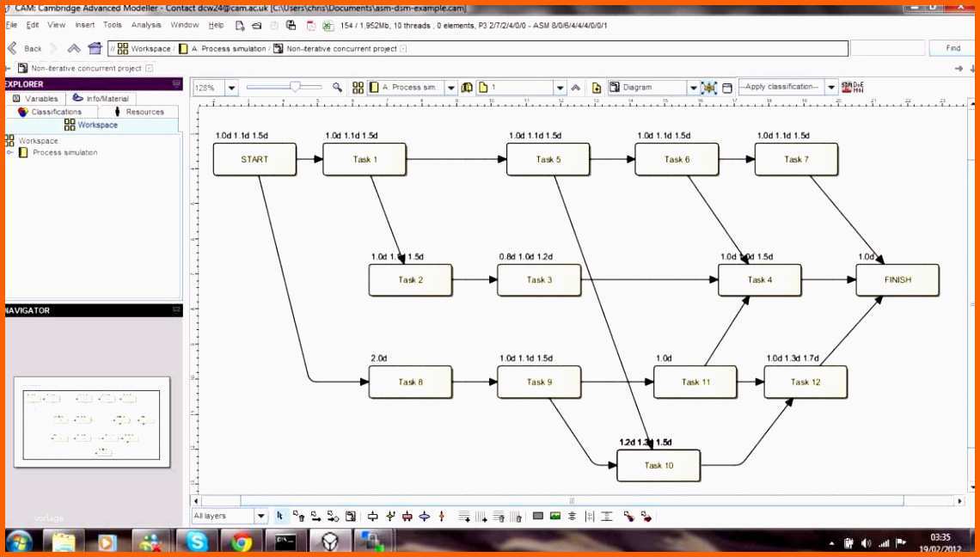Open the Analysis menu

click(x=146, y=25)
